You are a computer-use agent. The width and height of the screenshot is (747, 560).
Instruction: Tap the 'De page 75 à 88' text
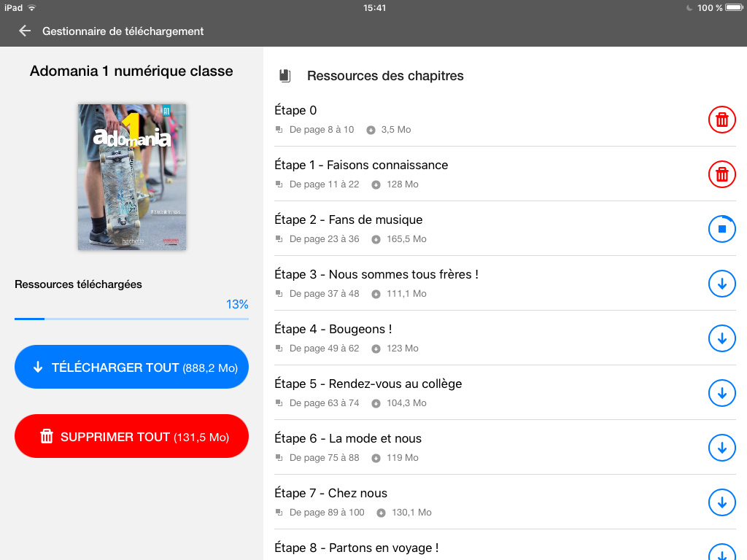click(325, 458)
